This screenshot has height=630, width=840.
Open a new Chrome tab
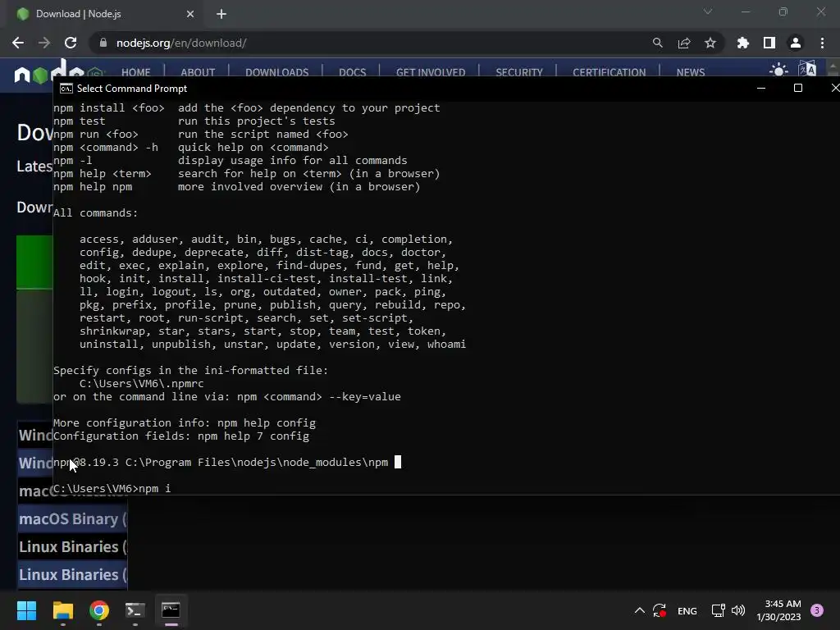point(221,14)
